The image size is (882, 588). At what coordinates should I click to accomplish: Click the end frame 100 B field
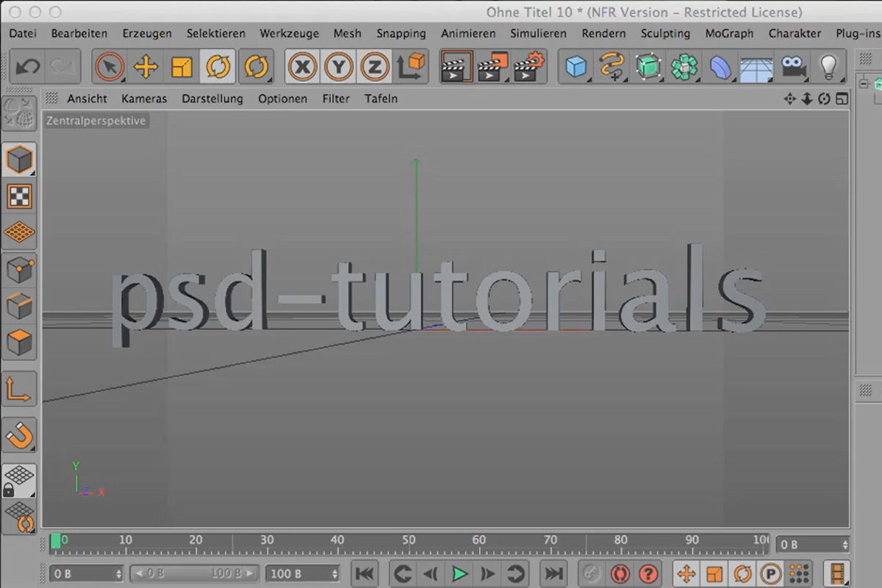pos(302,573)
